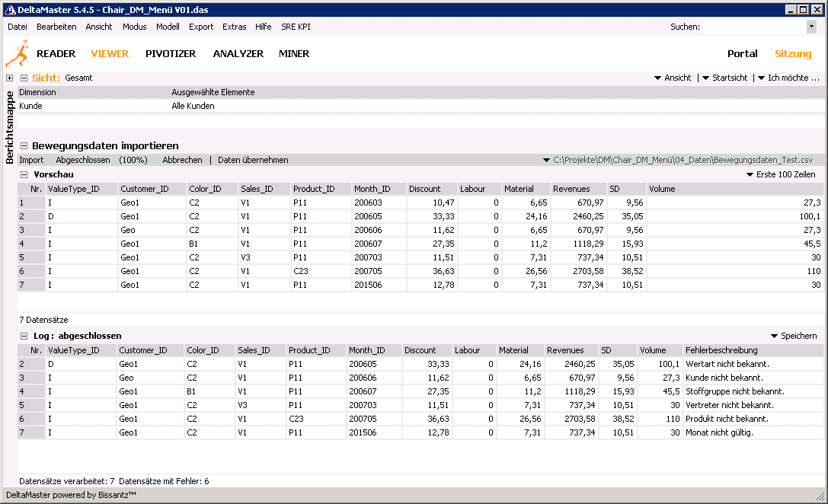
Task: Expand the Berichtsmappe panel with the plus icon
Action: pos(9,78)
